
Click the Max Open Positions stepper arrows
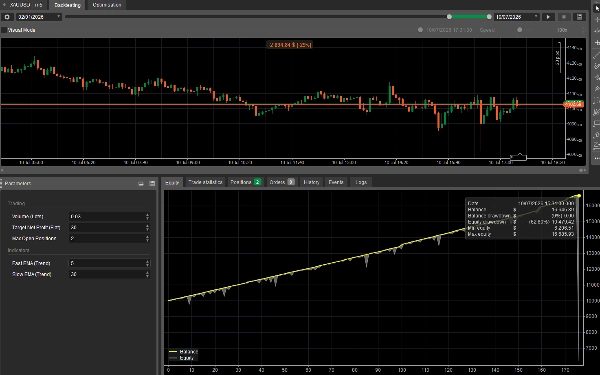point(147,238)
